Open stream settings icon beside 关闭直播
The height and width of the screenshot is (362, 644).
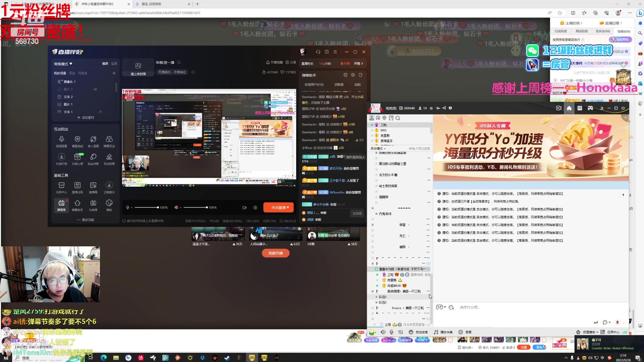pos(255,207)
